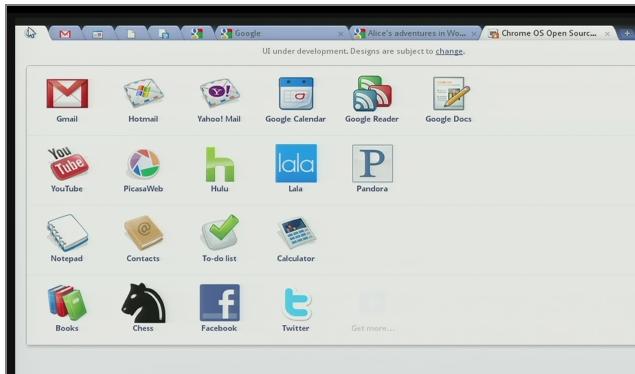Click the 'Gmail' label text
Viewport: 635px width, 374px height.
click(x=67, y=119)
